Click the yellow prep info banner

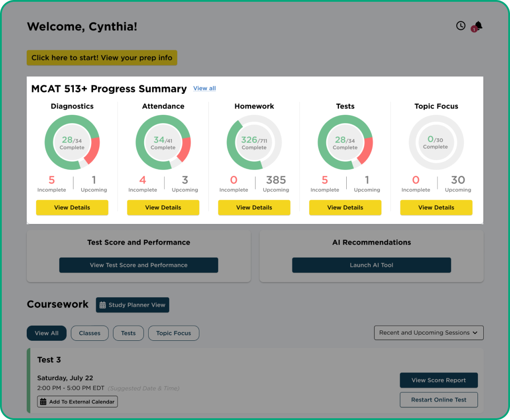[102, 58]
